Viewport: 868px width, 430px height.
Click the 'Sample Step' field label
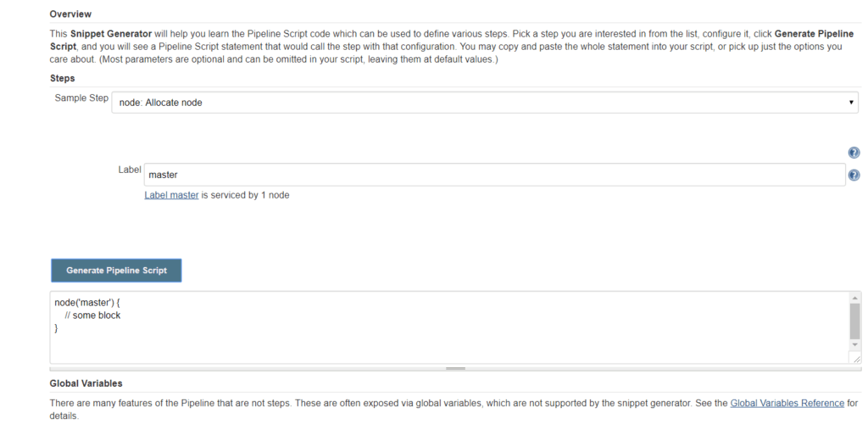tap(81, 98)
